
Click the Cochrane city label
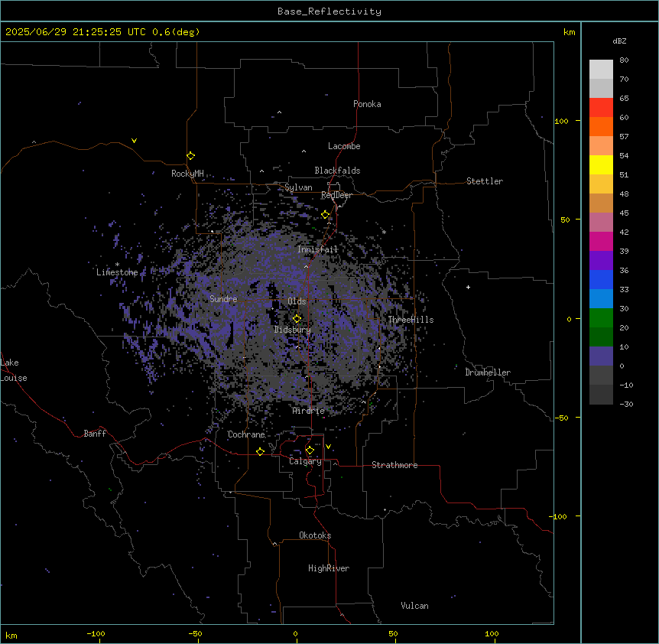tap(246, 434)
